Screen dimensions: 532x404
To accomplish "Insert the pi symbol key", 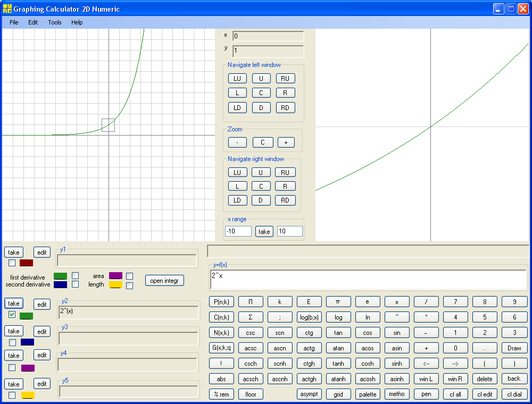I will [x=338, y=301].
